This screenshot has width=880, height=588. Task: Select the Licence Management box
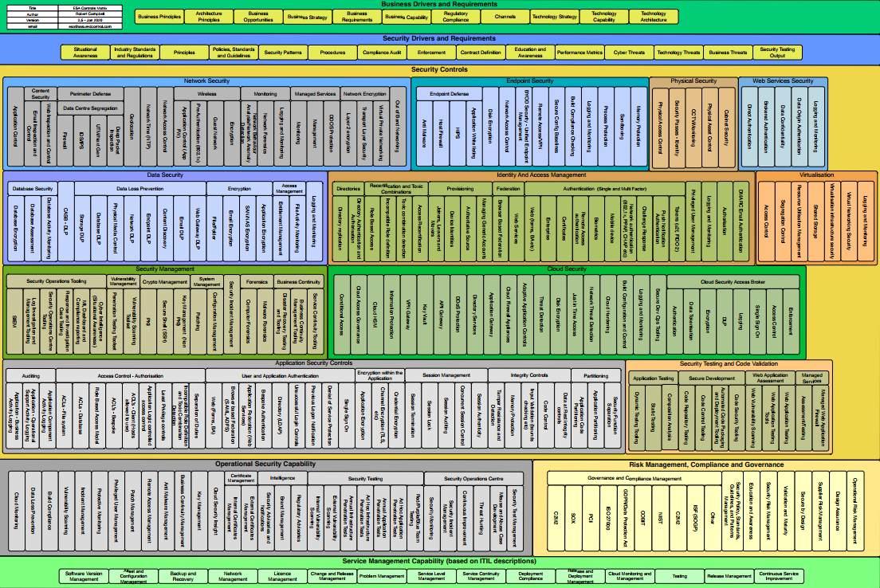(282, 576)
